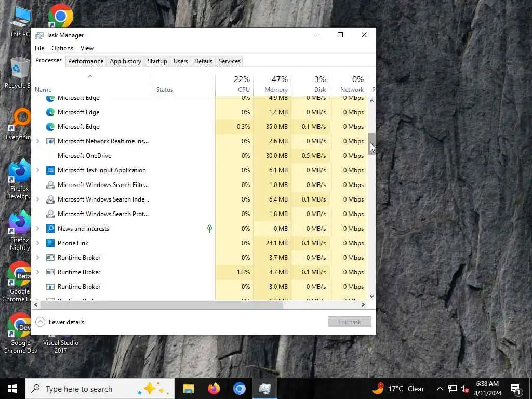Expand Runtime Broker using 1.3% CPU
The width and height of the screenshot is (532, 399).
click(x=37, y=272)
